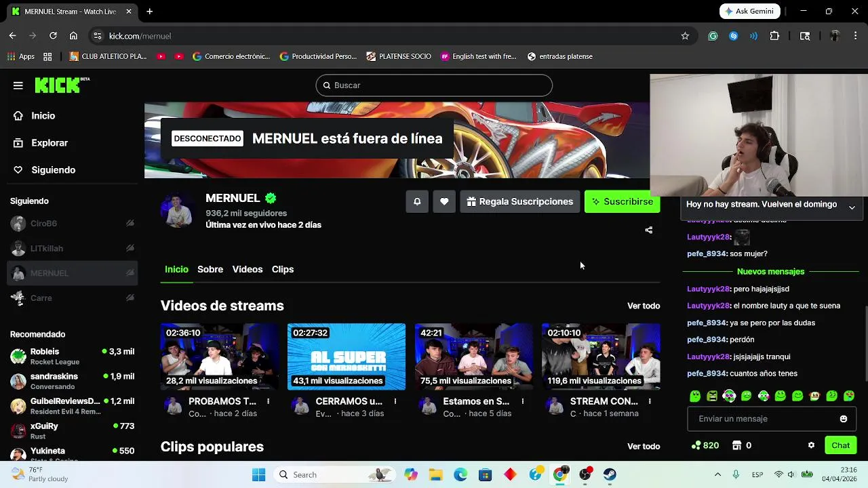Share the MERNUEL channel via share icon

(648, 230)
